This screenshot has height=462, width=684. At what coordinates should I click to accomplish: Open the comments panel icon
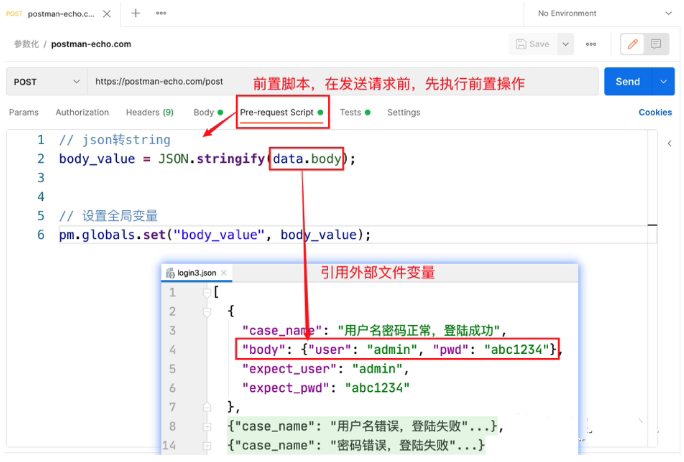pos(657,44)
